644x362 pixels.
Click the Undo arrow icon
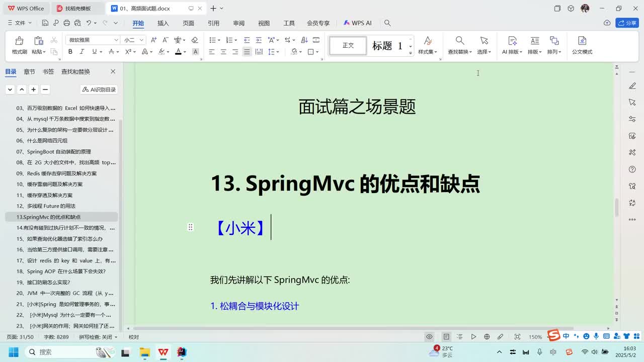point(89,23)
